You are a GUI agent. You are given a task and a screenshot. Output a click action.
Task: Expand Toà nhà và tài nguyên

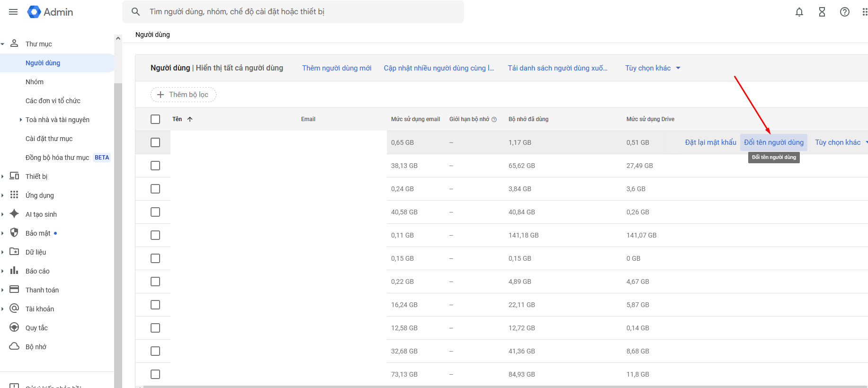[x=21, y=120]
